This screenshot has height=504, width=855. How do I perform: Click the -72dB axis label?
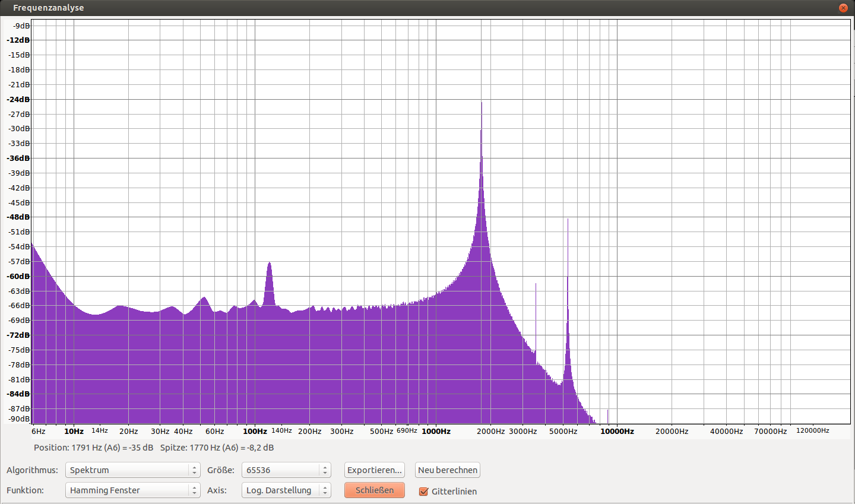pos(18,335)
